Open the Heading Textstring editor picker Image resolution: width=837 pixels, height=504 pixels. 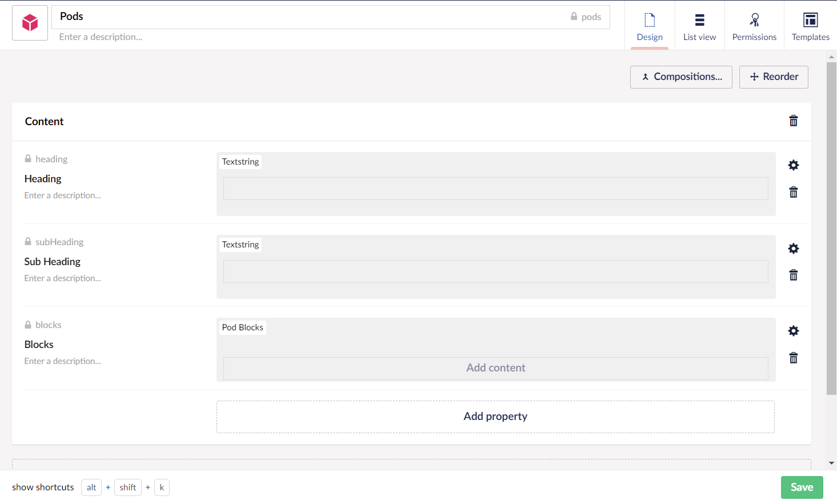241,162
